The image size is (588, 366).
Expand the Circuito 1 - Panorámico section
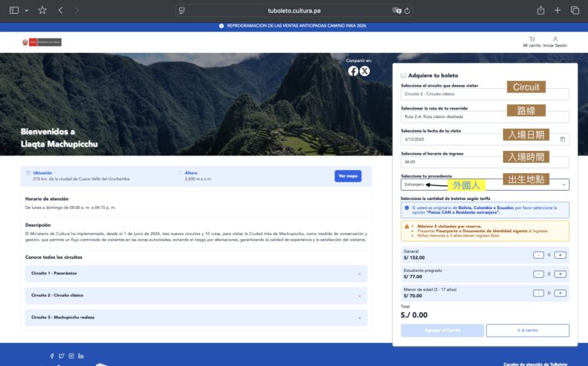coord(196,273)
